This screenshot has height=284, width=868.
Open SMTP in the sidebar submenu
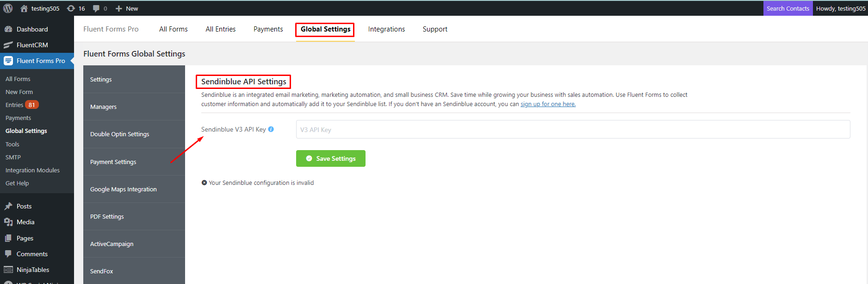[x=13, y=157]
